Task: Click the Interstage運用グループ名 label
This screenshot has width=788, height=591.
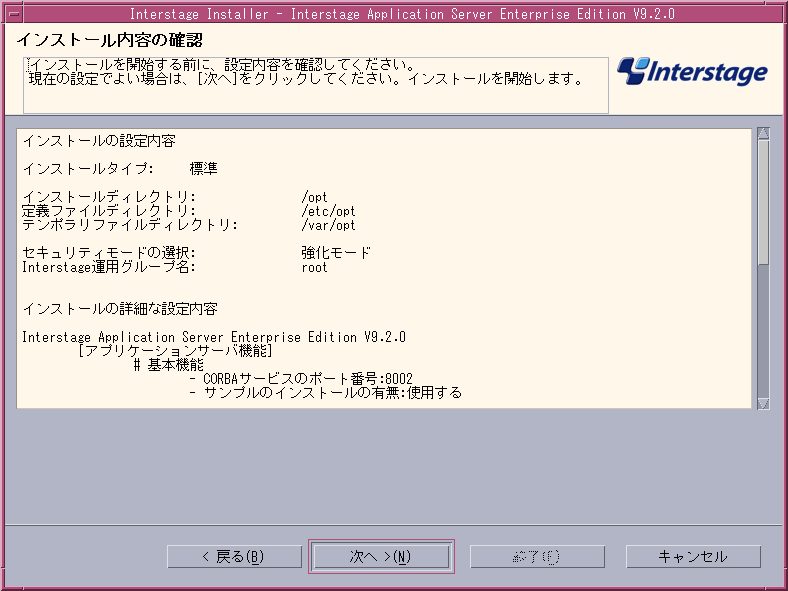Action: click(x=109, y=267)
